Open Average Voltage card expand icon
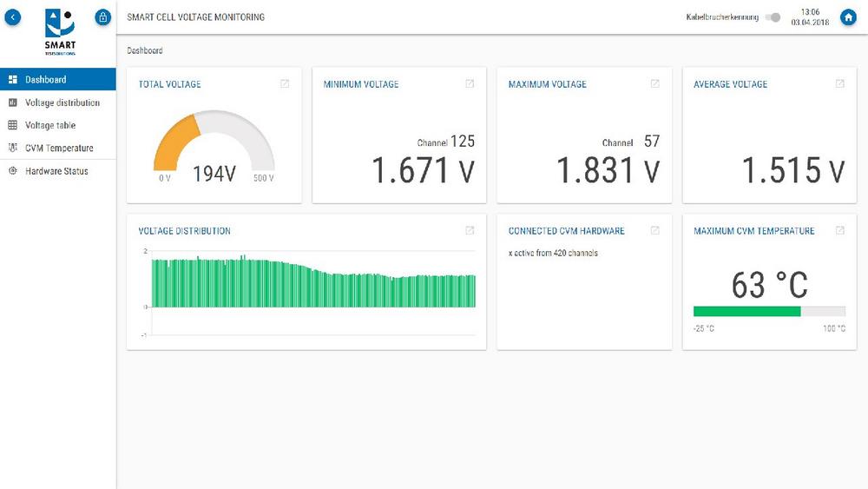The image size is (868, 489). [x=839, y=84]
